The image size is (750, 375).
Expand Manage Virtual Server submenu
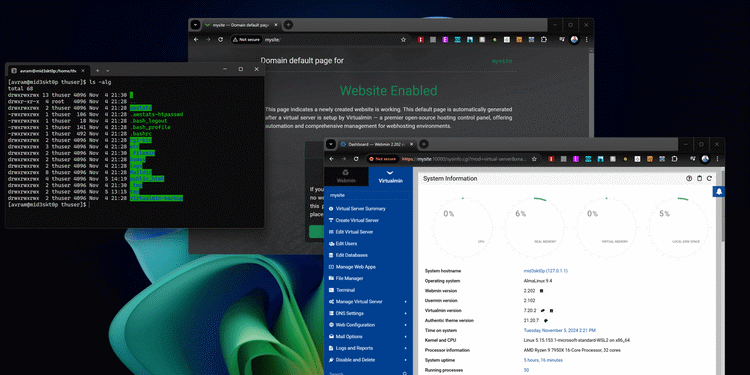point(368,302)
